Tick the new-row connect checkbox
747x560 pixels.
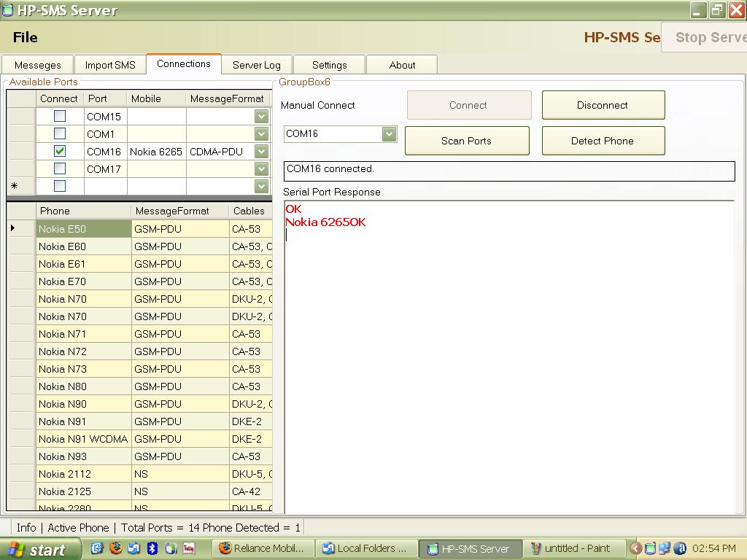(60, 186)
